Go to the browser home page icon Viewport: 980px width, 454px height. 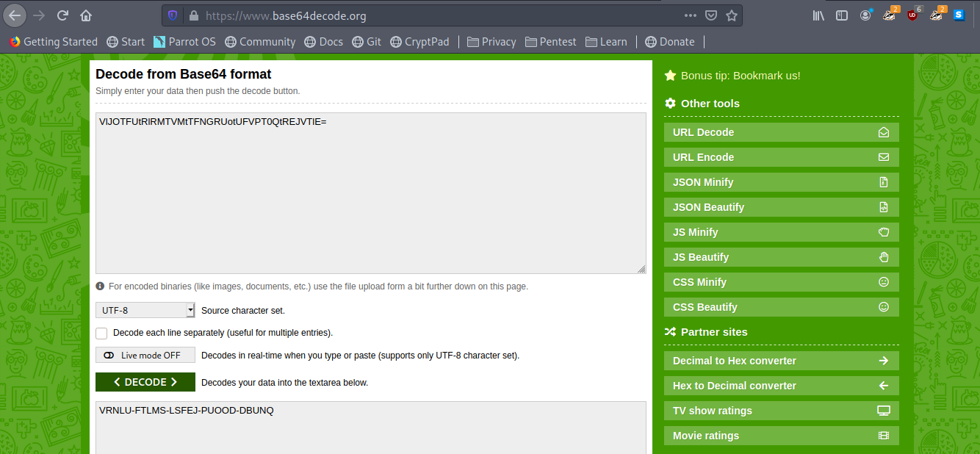tap(87, 15)
